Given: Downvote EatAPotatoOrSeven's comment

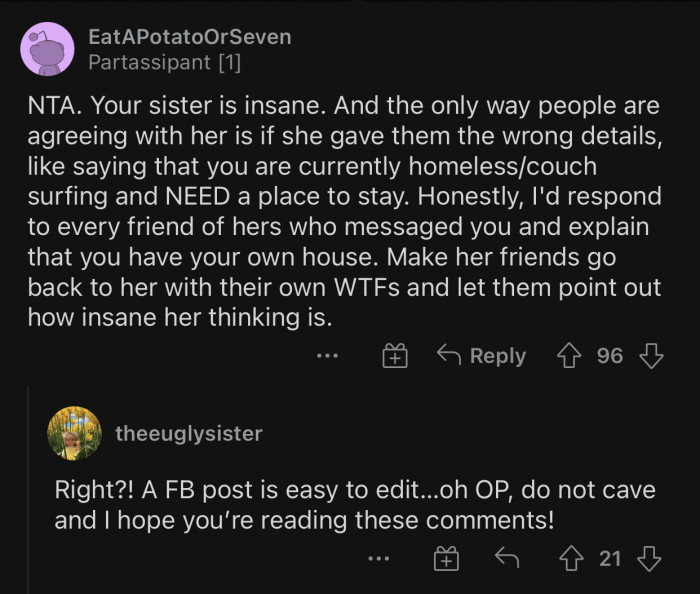Looking at the screenshot, I should point(651,356).
